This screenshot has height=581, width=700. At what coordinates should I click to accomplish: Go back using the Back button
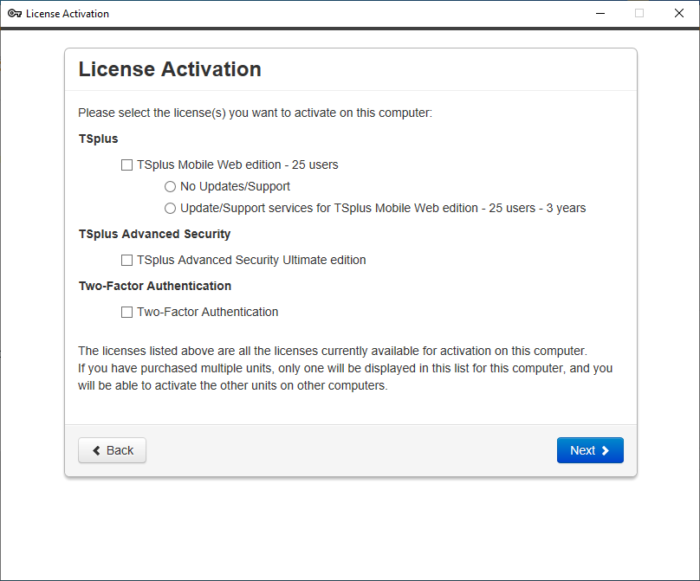point(112,451)
